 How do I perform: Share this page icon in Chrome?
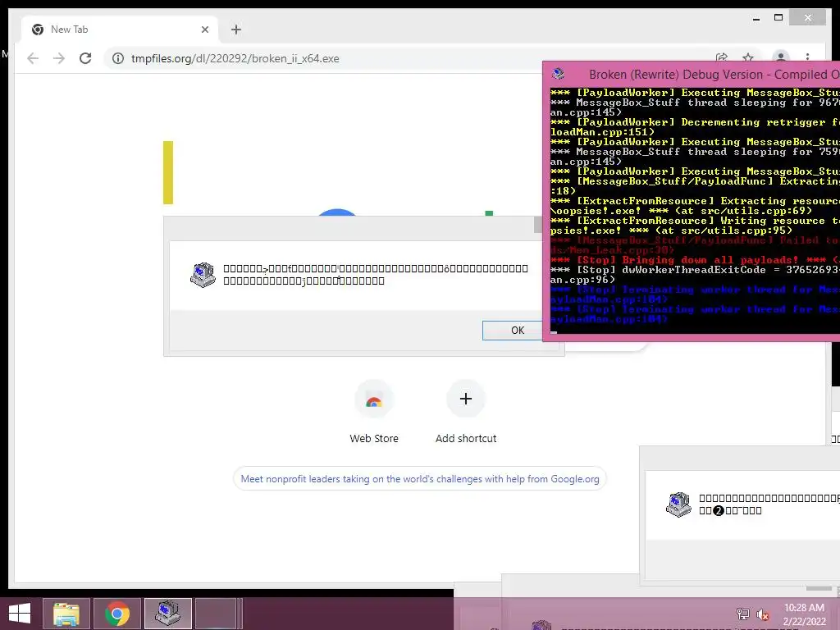[x=722, y=58]
